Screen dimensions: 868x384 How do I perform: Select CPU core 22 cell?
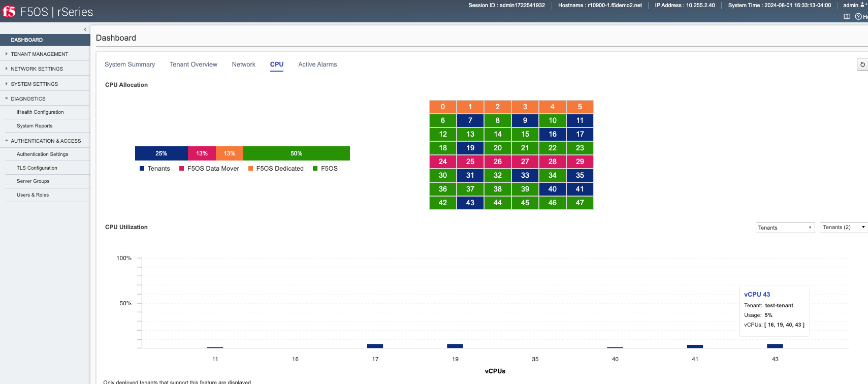tap(553, 148)
